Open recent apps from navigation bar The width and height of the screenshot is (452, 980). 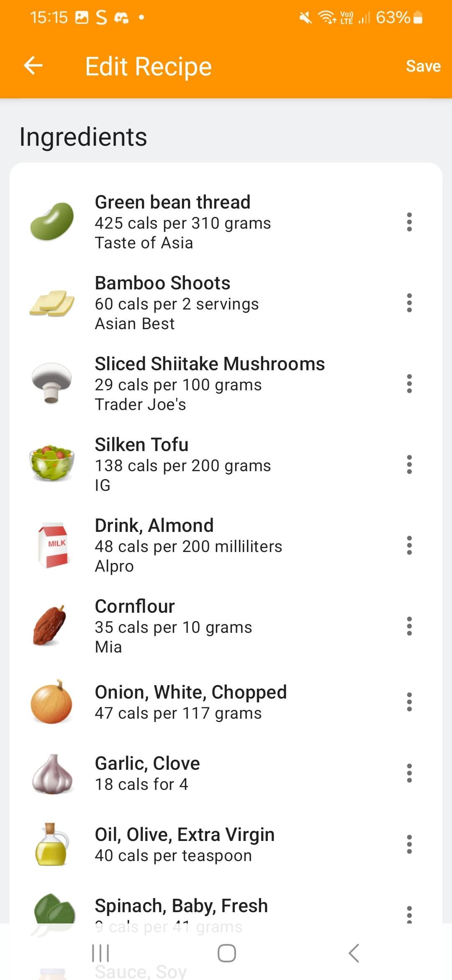tap(100, 953)
